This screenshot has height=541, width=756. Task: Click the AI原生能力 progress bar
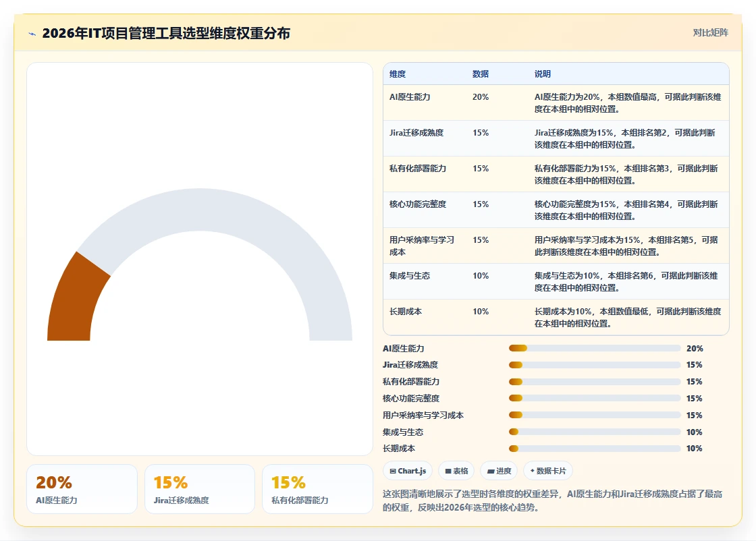(595, 348)
